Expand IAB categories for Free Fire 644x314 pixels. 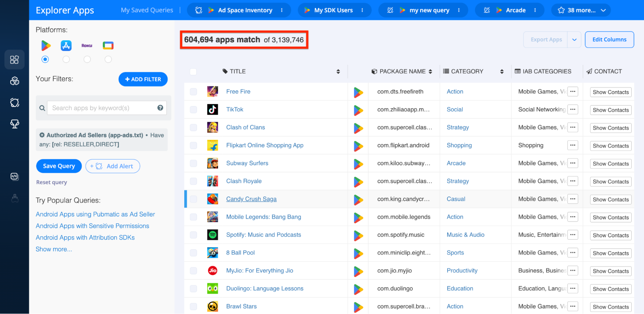tap(573, 92)
